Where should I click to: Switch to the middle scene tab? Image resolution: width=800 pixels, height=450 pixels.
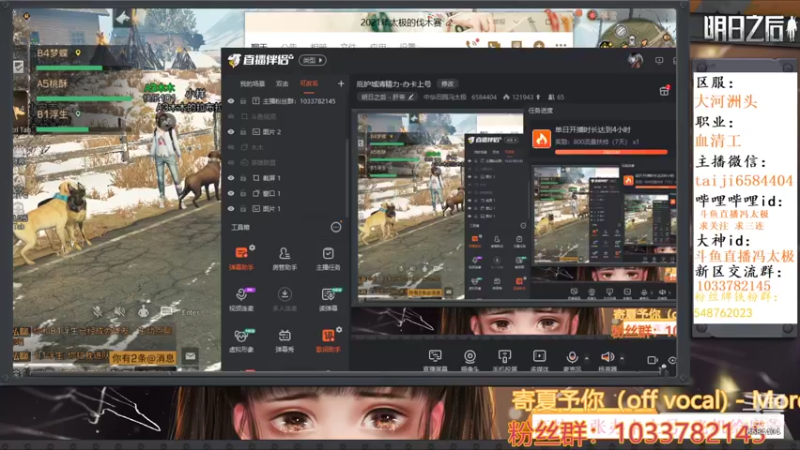click(x=282, y=84)
